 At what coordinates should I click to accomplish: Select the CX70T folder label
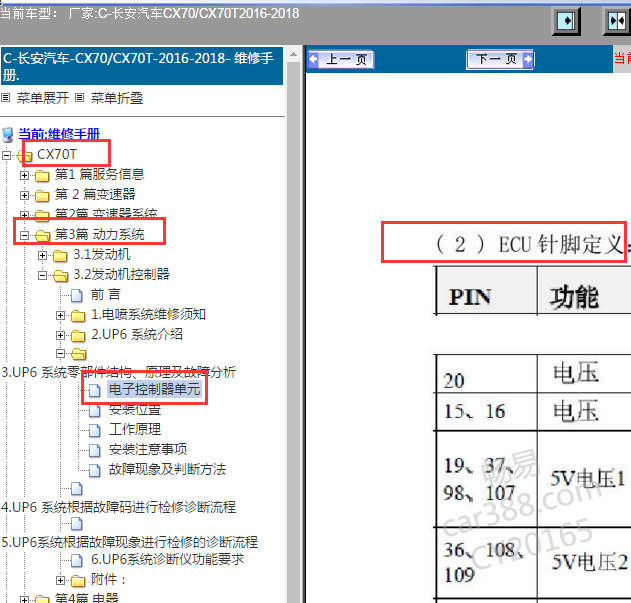(x=57, y=154)
